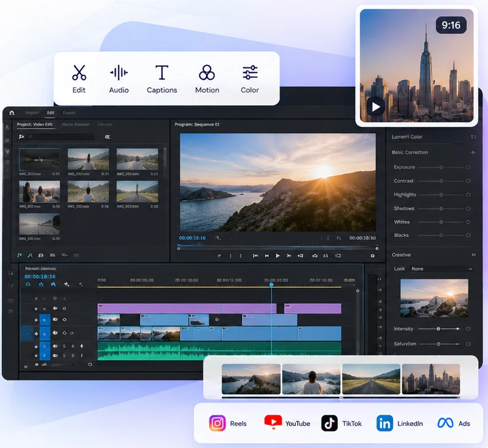The height and width of the screenshot is (448, 488).
Task: Switch to the Import tab
Action: pos(33,113)
